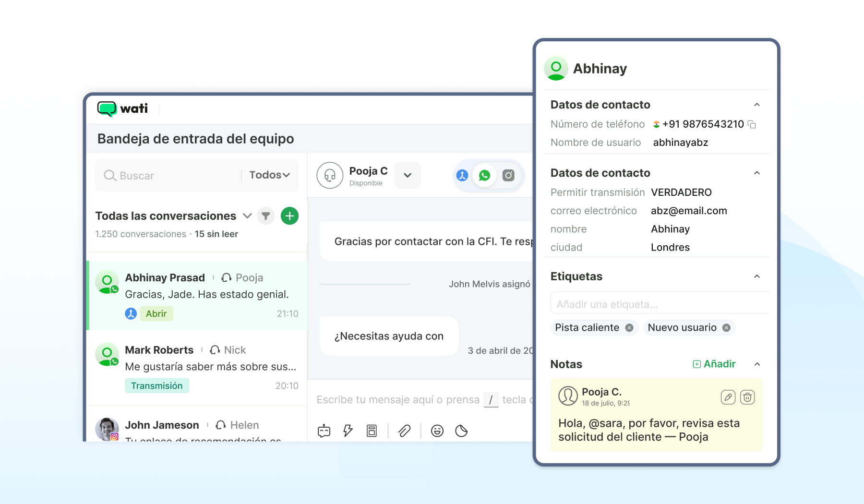Click the quick reply lightning icon
This screenshot has height=504, width=864.
pyautogui.click(x=348, y=431)
